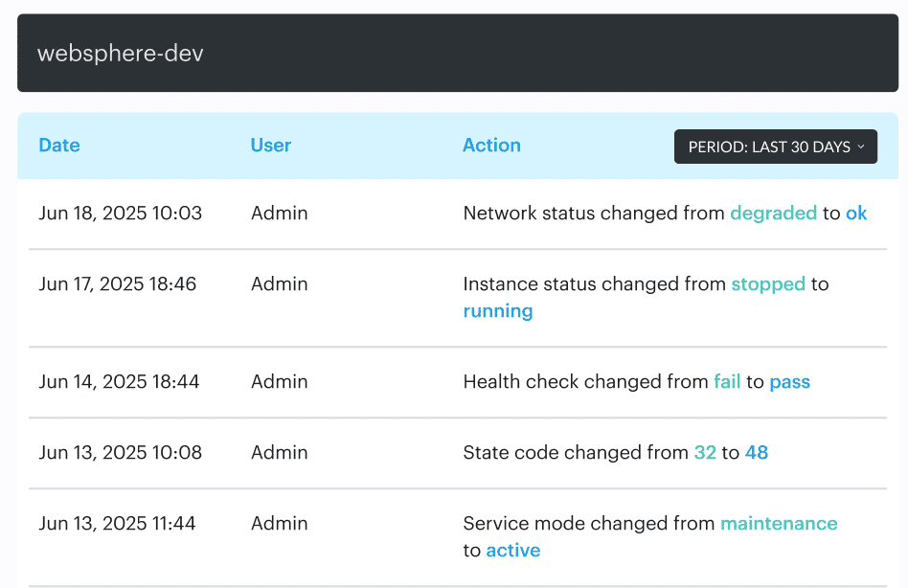This screenshot has height=588, width=908.
Task: Click the Jun 13, 2025 10:08 date
Action: (121, 453)
